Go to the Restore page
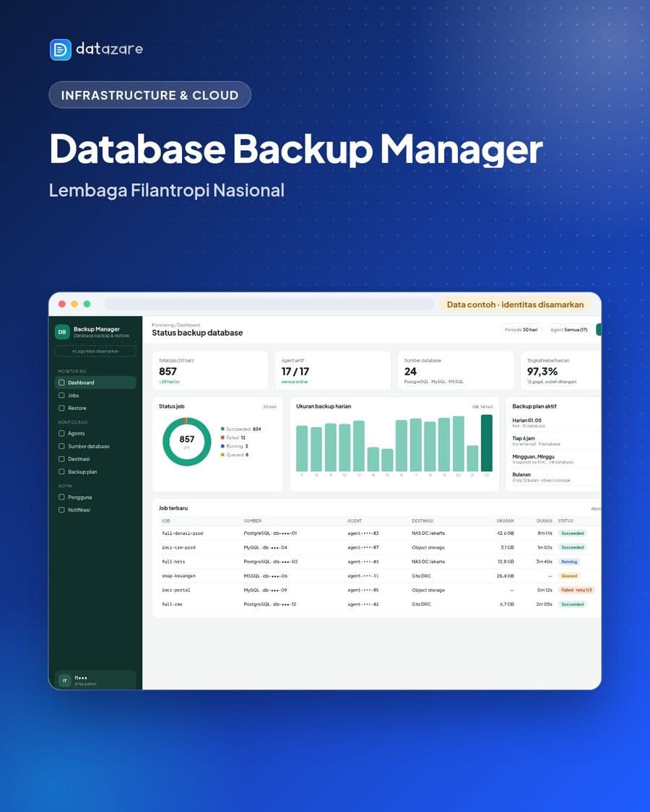Screen dimensions: 650x812 tap(95, 408)
